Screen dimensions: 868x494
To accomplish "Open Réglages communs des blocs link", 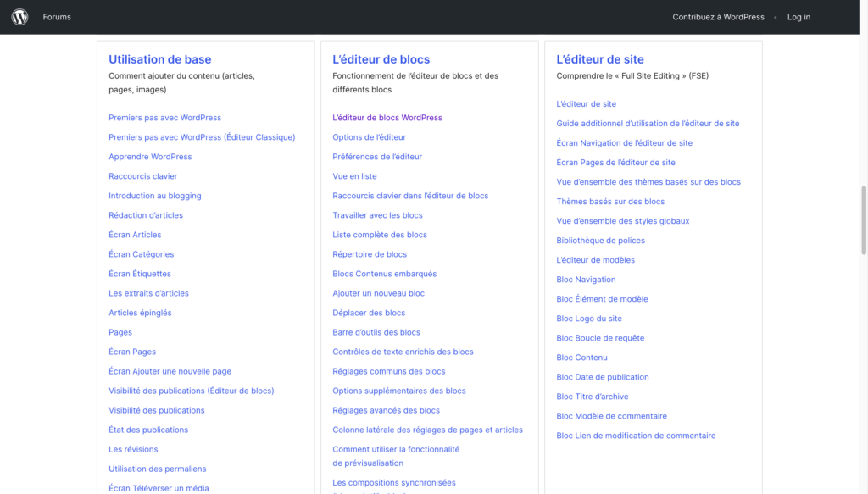I will [388, 371].
